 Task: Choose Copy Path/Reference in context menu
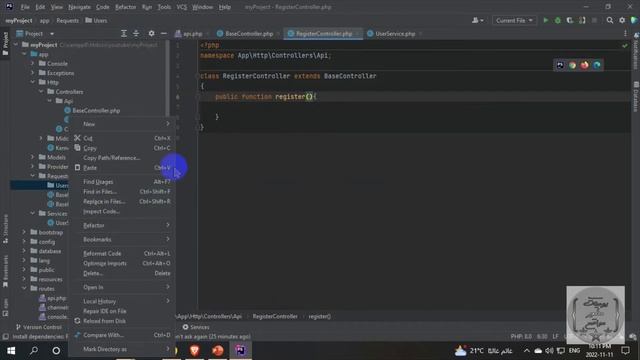point(122,158)
